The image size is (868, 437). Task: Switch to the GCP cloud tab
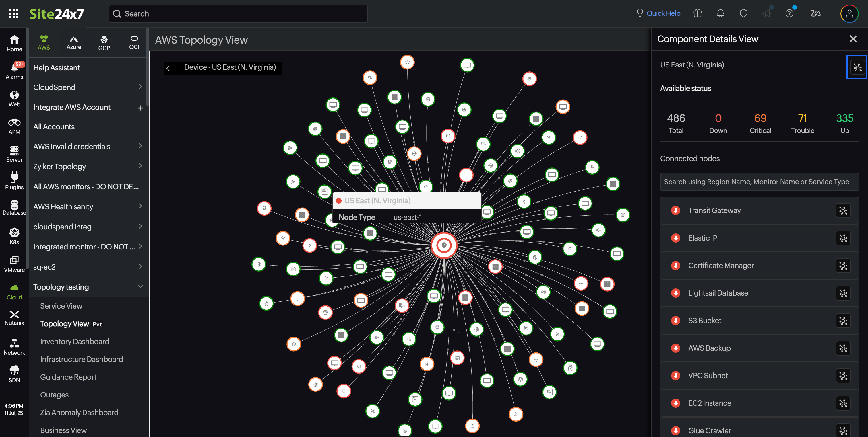[x=104, y=43]
